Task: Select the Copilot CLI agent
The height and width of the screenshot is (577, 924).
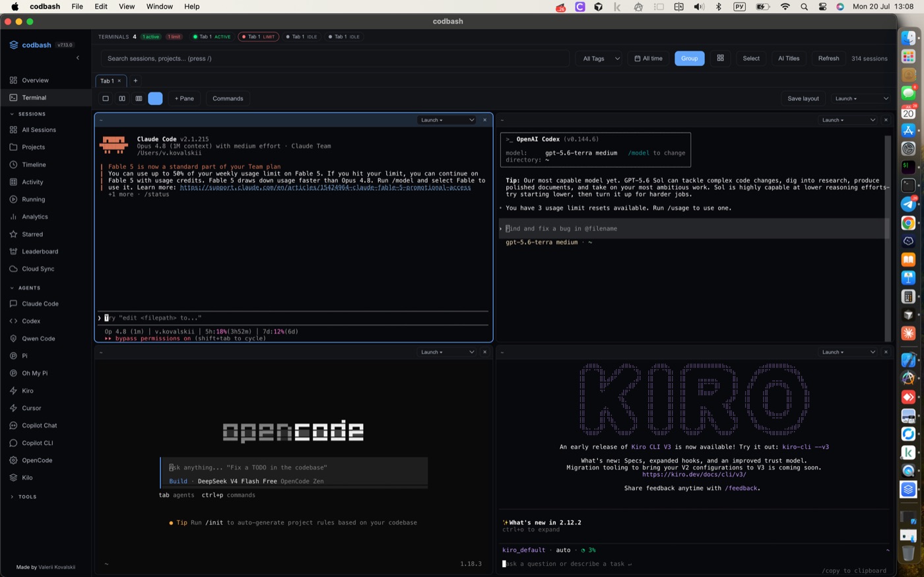Action: (46, 443)
